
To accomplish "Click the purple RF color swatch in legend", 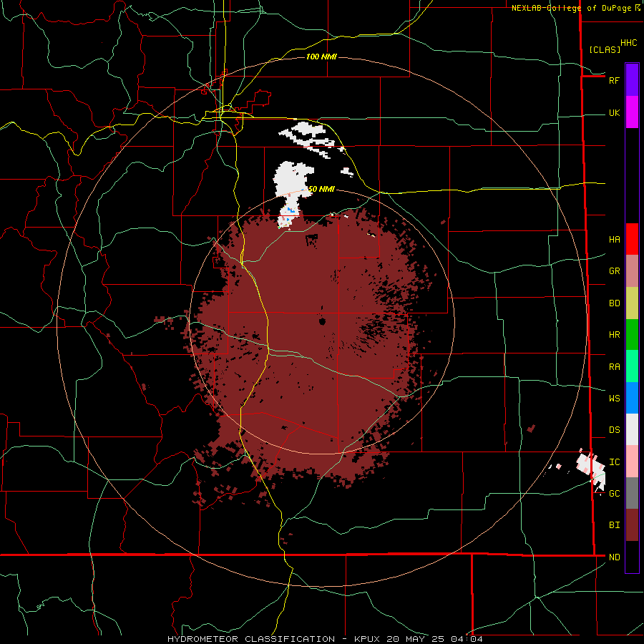I will coord(632,80).
